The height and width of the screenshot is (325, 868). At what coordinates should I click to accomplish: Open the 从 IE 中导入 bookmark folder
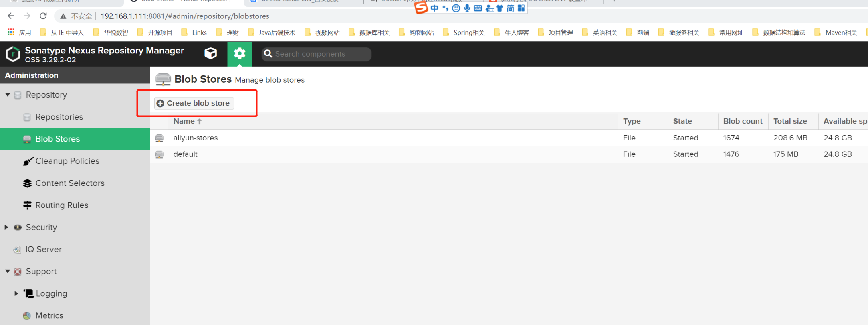point(62,32)
